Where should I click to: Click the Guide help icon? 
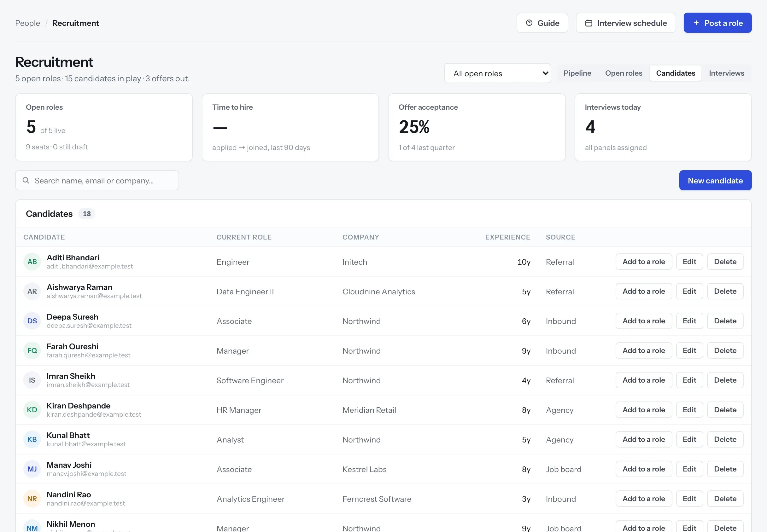(x=529, y=23)
